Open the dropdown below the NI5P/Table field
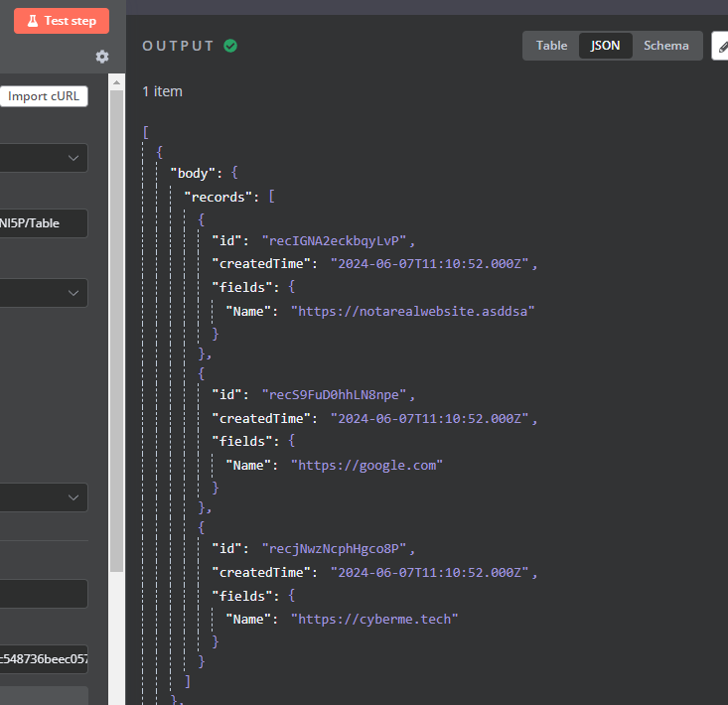 [44, 293]
